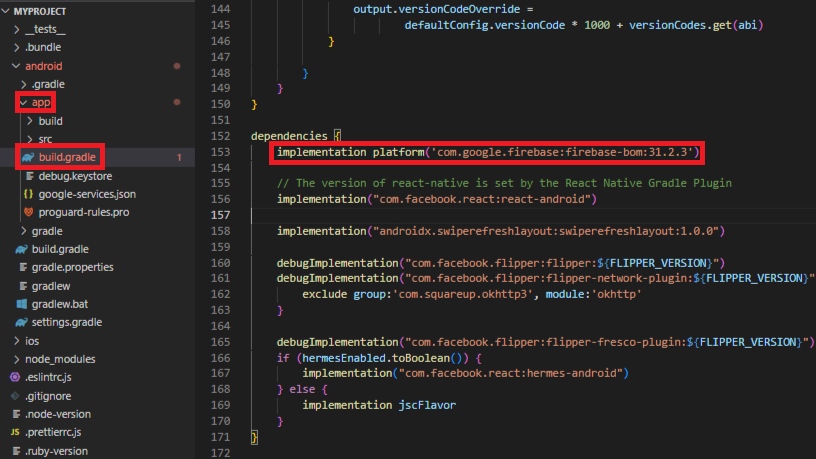Click the swiperefreshlayout implementation line
Image resolution: width=816 pixels, height=459 pixels.
click(501, 231)
